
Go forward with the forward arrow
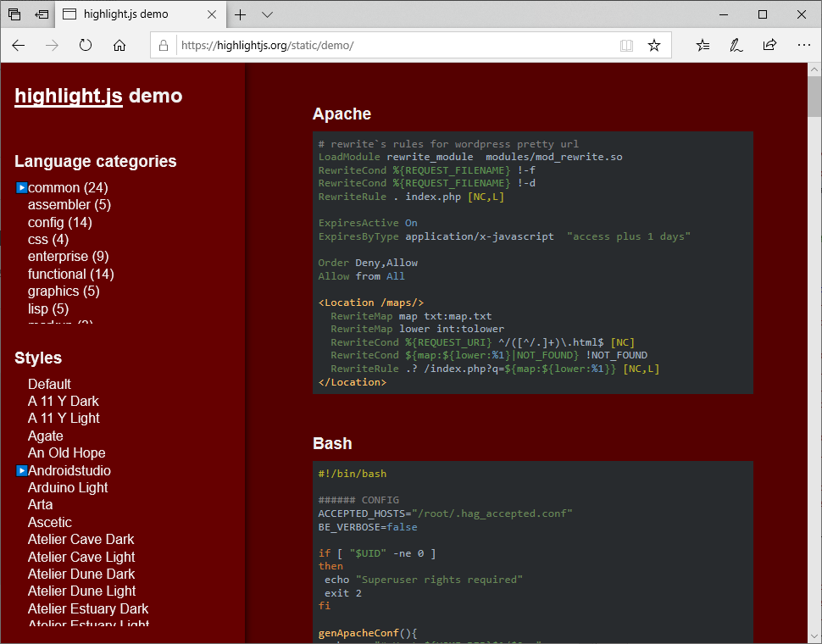[52, 46]
